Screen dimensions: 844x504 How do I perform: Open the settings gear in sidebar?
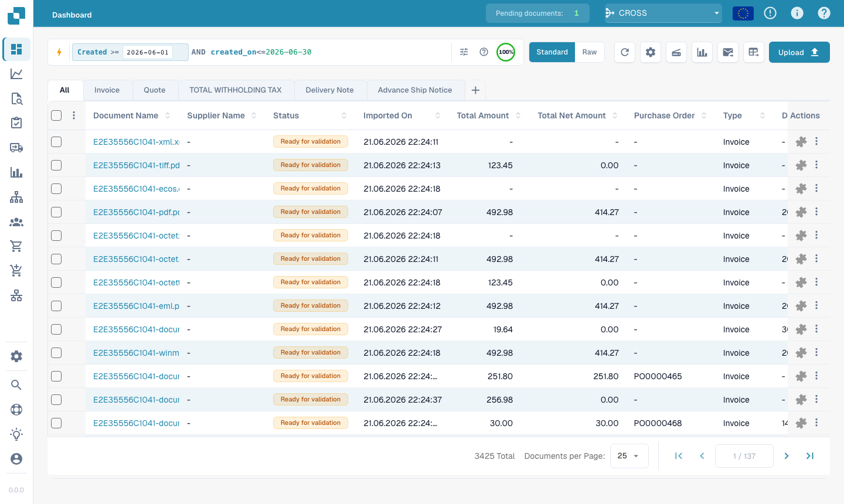click(16, 356)
